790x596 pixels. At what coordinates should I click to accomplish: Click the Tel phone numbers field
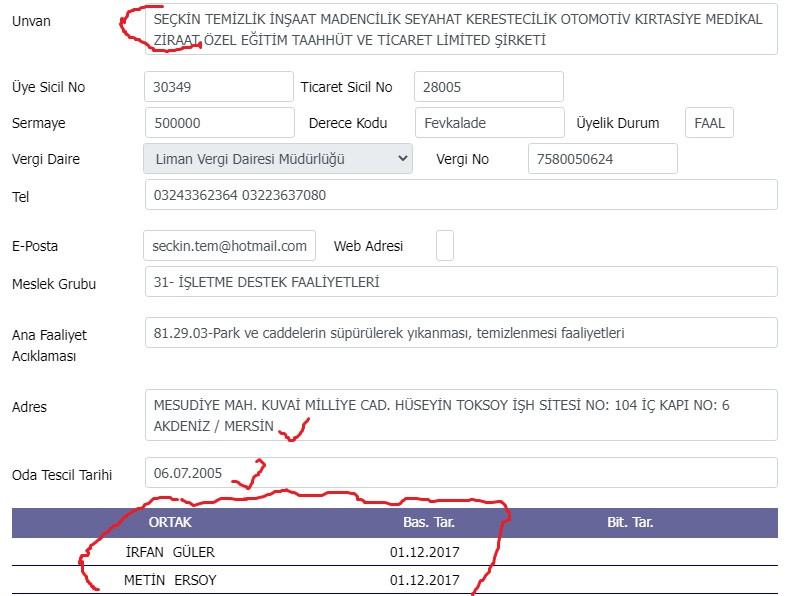[x=461, y=195]
